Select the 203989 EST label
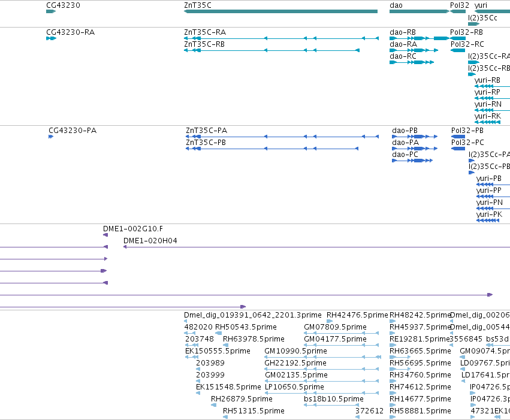Viewport: 510px width, 420px height. click(210, 363)
